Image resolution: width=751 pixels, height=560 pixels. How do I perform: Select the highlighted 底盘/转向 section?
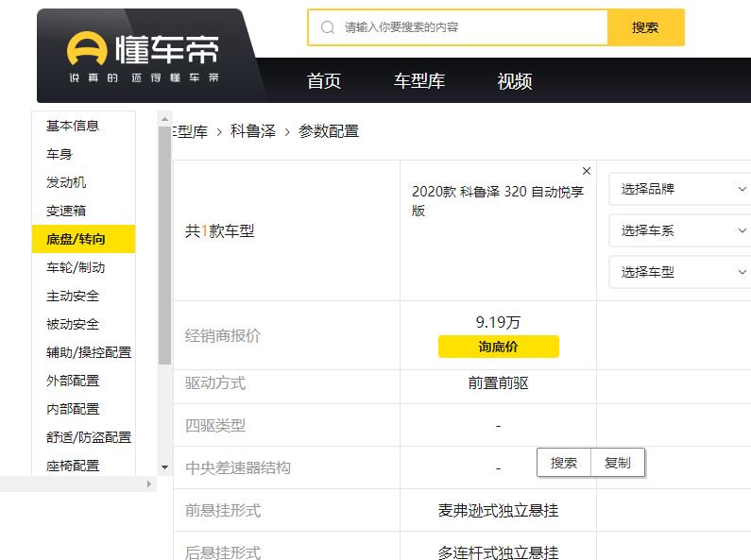pos(84,239)
